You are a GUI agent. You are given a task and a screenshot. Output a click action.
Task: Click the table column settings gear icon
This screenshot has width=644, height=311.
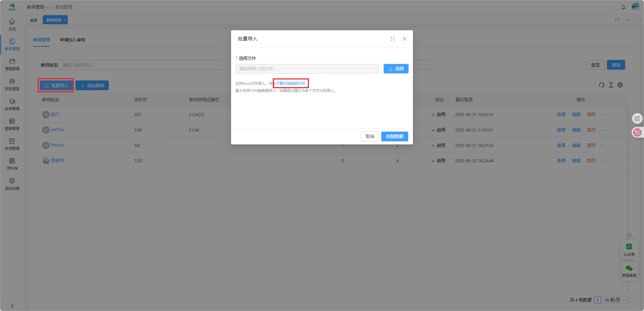pyautogui.click(x=620, y=85)
